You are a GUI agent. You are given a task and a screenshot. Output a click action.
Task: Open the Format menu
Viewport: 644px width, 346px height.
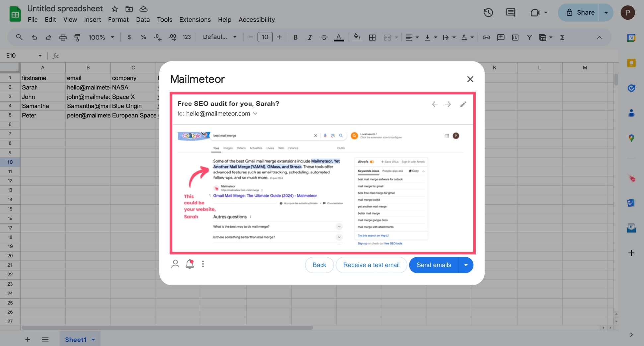[x=118, y=20]
